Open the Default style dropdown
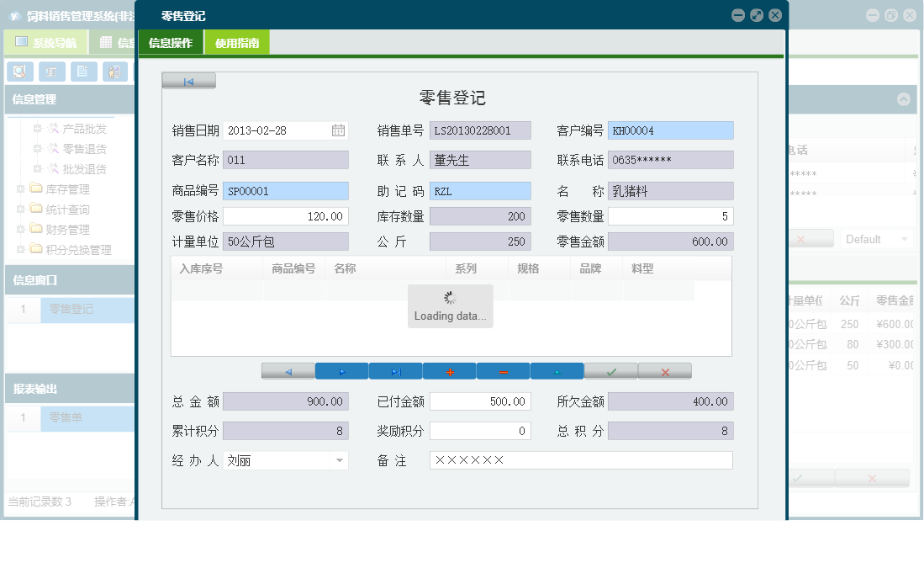 click(876, 239)
